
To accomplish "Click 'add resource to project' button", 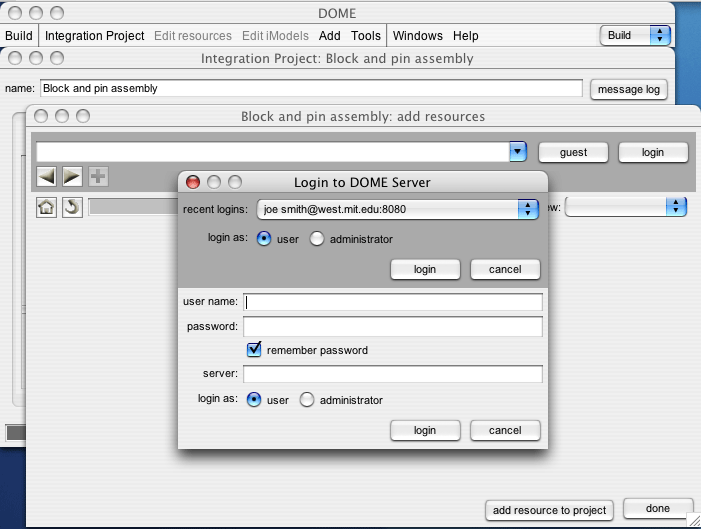I will coord(549,510).
